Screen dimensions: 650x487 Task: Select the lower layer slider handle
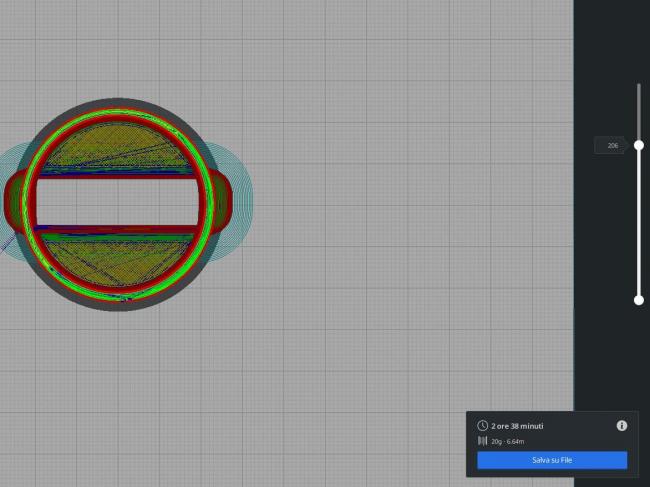pos(639,300)
